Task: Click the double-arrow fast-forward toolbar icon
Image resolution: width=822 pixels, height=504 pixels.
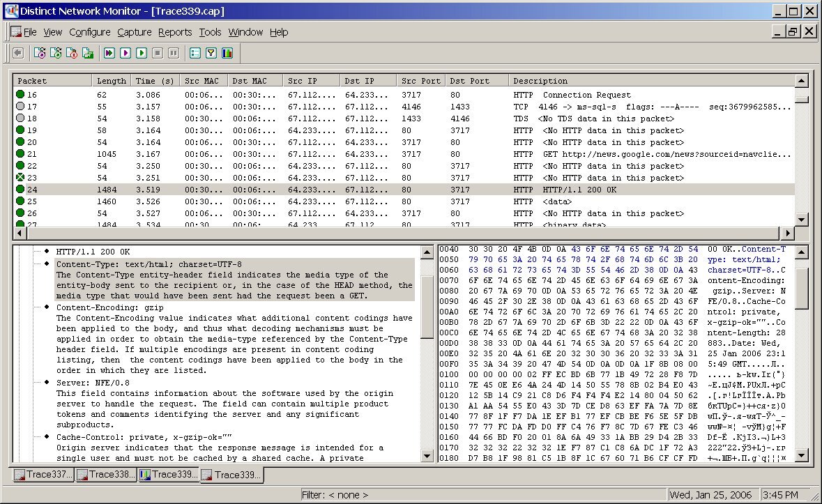Action: [109, 53]
